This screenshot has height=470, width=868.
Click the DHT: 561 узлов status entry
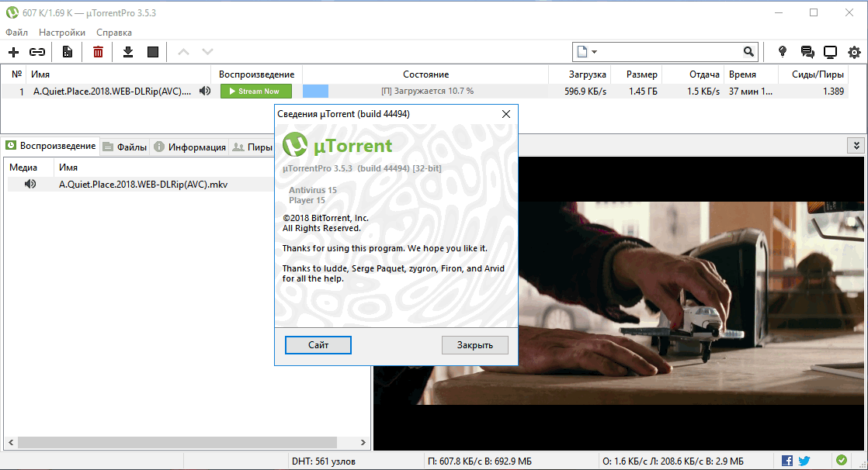tap(323, 461)
